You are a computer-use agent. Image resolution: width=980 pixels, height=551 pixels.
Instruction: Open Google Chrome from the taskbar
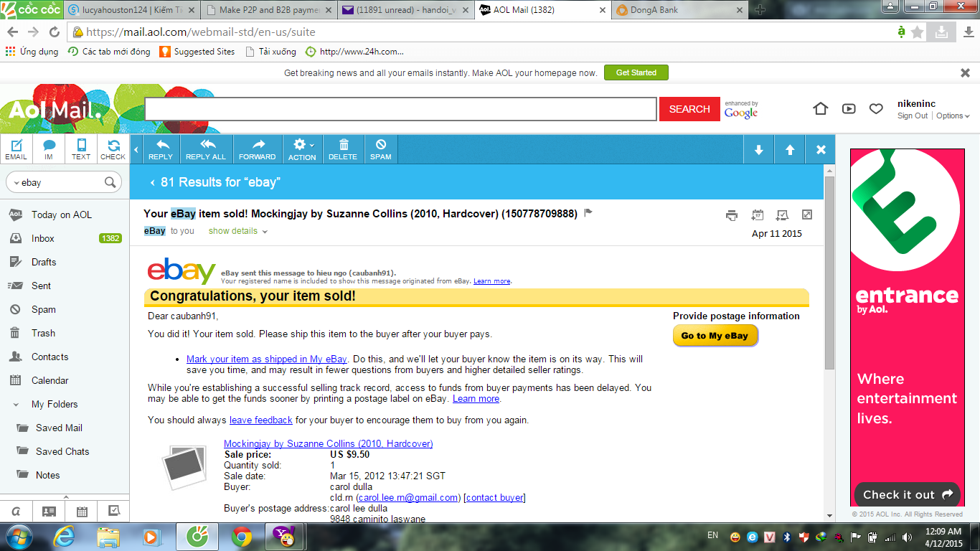[242, 537]
